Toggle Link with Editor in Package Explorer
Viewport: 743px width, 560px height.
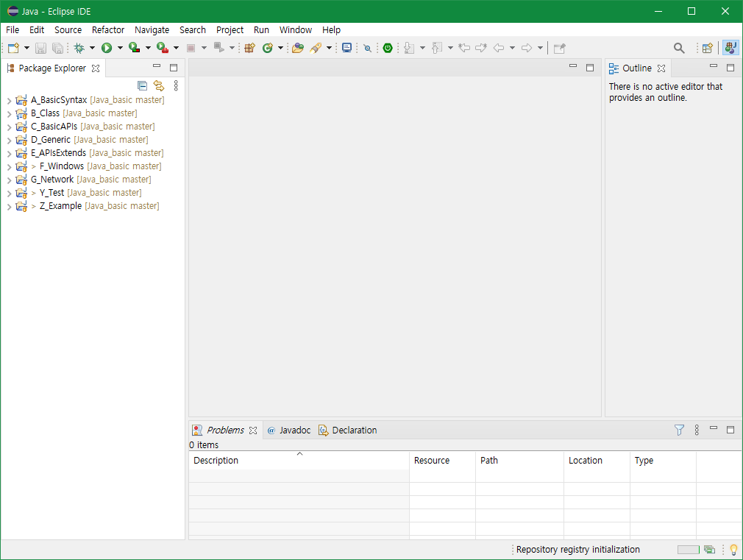click(159, 86)
